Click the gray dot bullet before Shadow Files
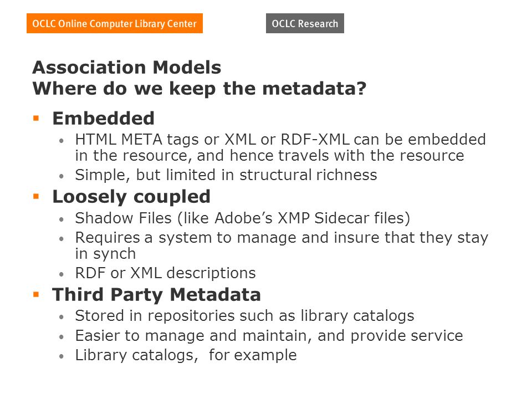The image size is (532, 399). (x=62, y=219)
